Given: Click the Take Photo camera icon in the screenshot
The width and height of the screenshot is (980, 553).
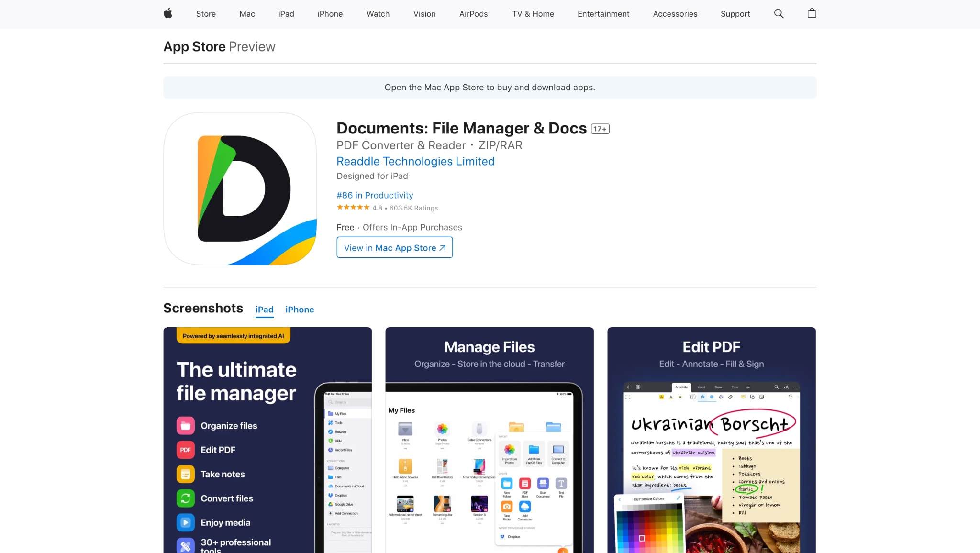Looking at the screenshot, I should click(x=507, y=507).
